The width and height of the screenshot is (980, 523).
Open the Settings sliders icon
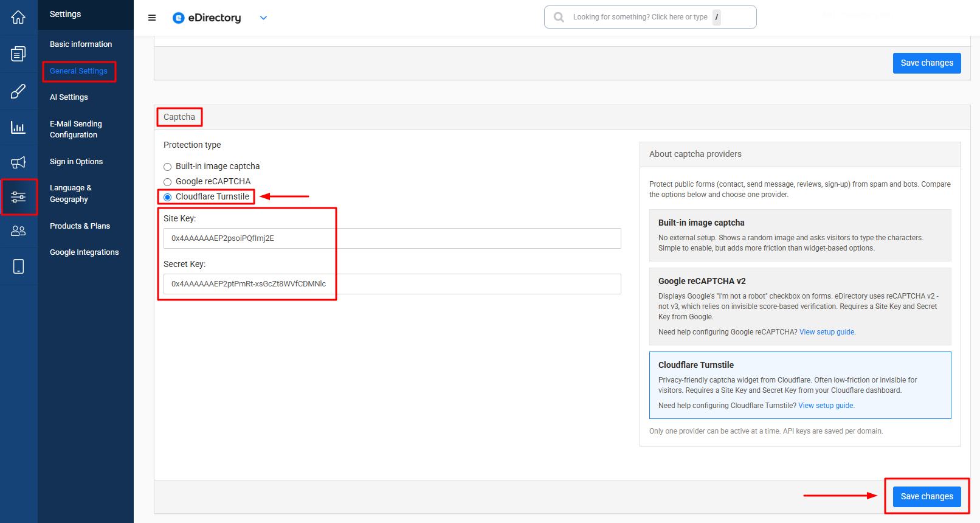coord(18,196)
